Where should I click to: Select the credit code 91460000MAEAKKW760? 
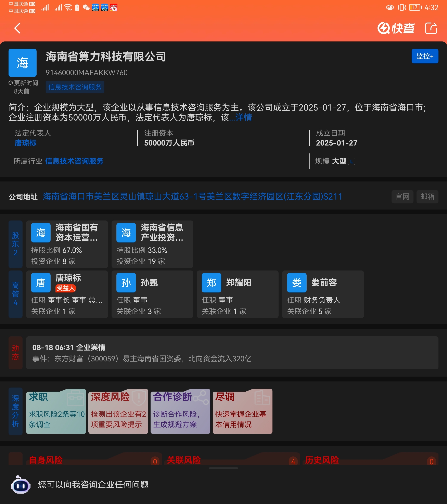click(87, 73)
